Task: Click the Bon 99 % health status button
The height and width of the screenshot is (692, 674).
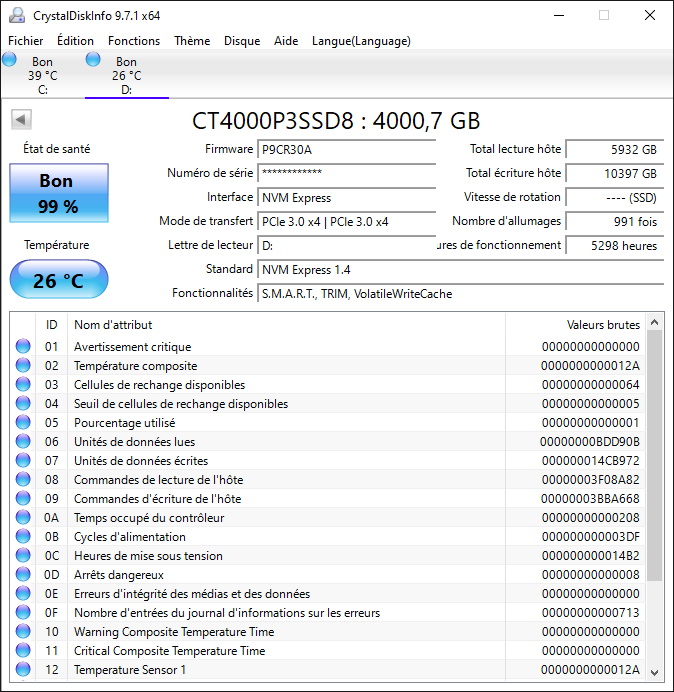Action: [x=59, y=193]
